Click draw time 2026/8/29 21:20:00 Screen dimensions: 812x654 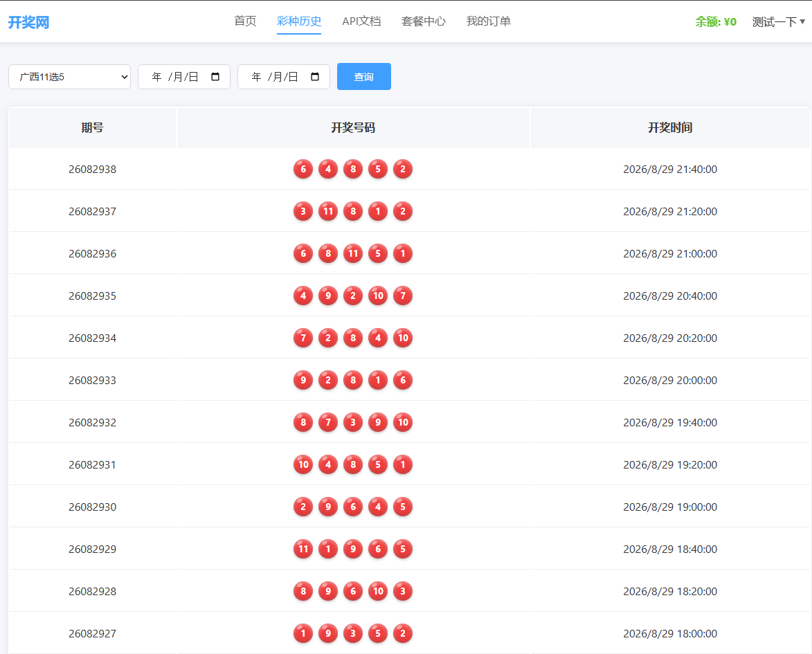tap(670, 211)
